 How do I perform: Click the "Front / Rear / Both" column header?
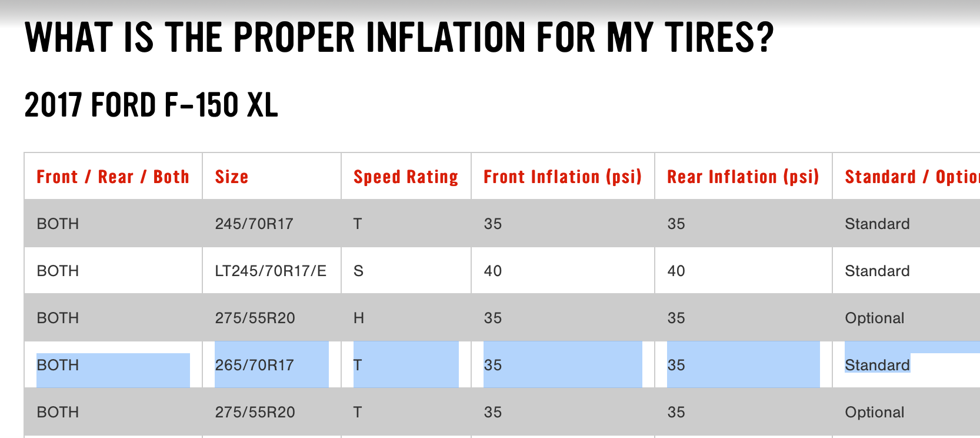[113, 177]
